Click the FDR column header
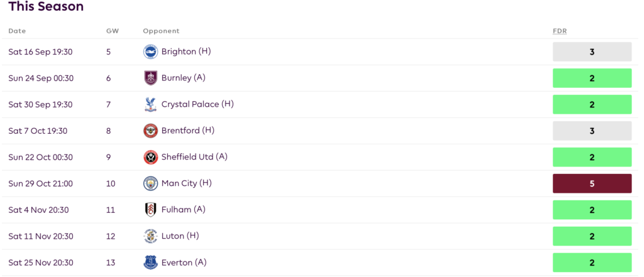 [560, 31]
